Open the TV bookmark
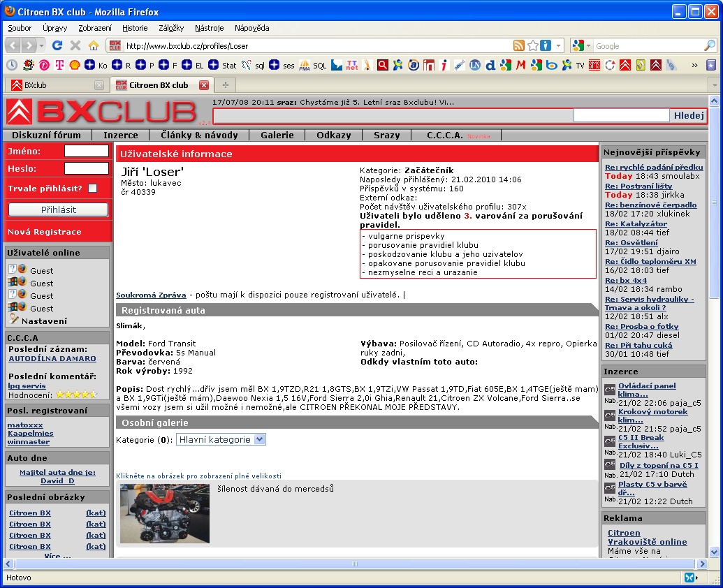Viewport: 723px width, 588px height. point(573,66)
